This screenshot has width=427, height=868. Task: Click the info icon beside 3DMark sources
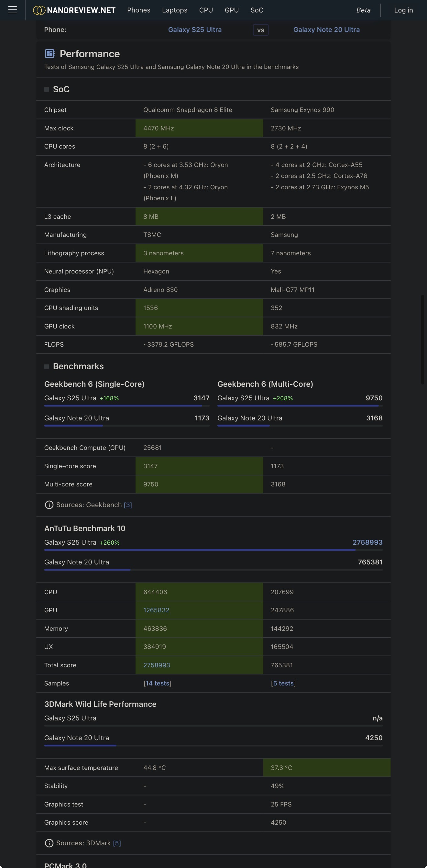49,843
